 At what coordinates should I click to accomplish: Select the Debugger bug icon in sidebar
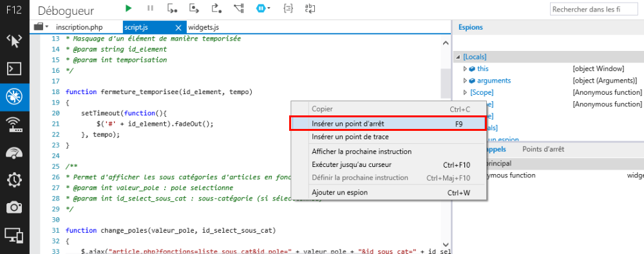coord(14,97)
